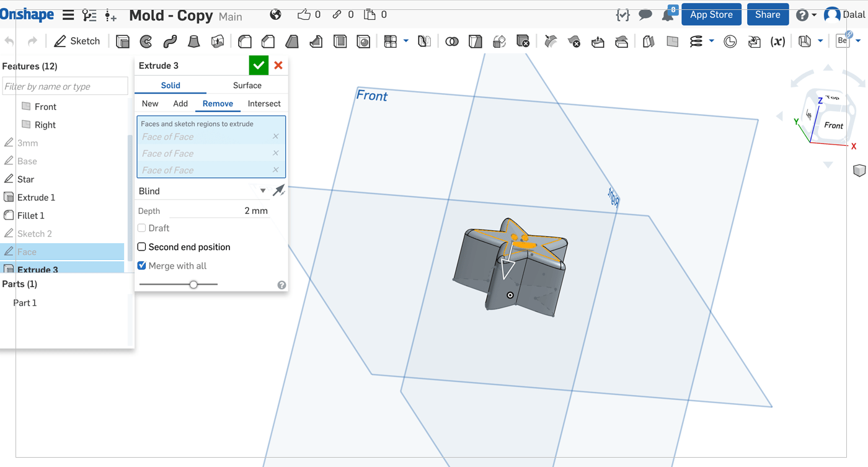Select the Move face tool
The width and height of the screenshot is (868, 467).
pyautogui.click(x=598, y=42)
